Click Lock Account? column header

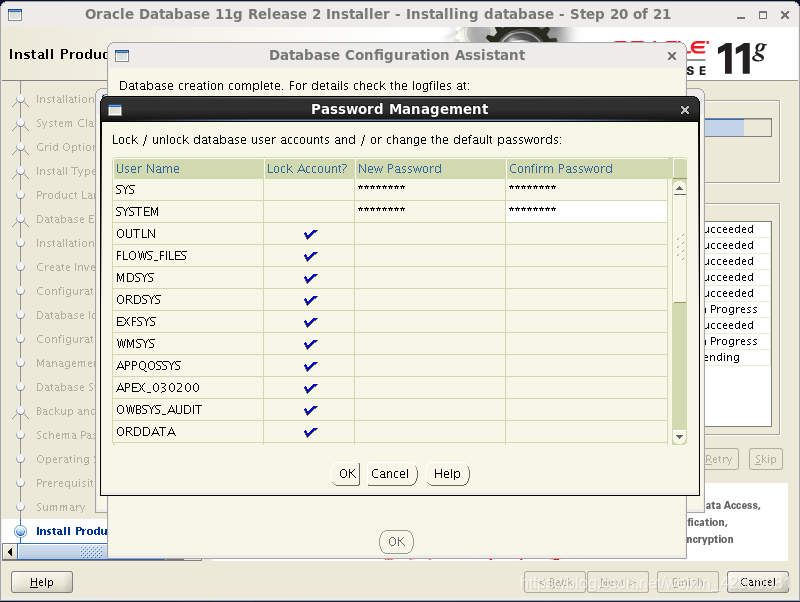click(x=309, y=169)
